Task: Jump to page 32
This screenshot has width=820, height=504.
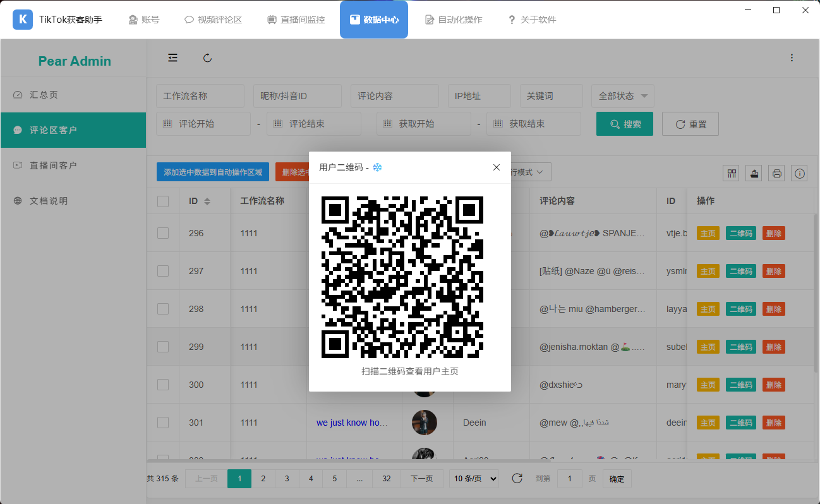Action: coord(387,479)
